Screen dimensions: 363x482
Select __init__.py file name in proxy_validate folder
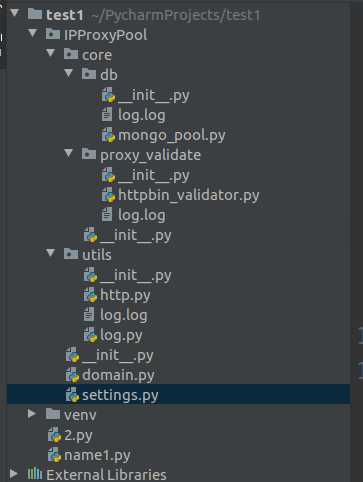pos(154,176)
